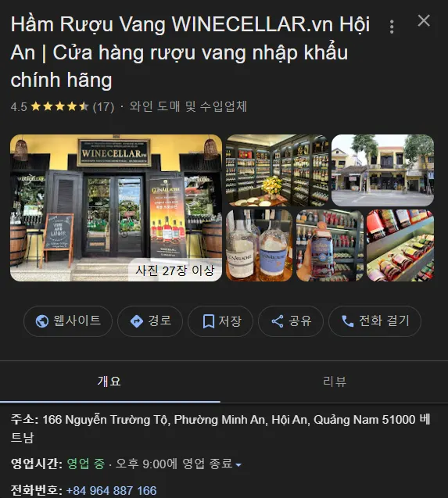
Task: Open the 17 reviews count link
Action: [103, 106]
